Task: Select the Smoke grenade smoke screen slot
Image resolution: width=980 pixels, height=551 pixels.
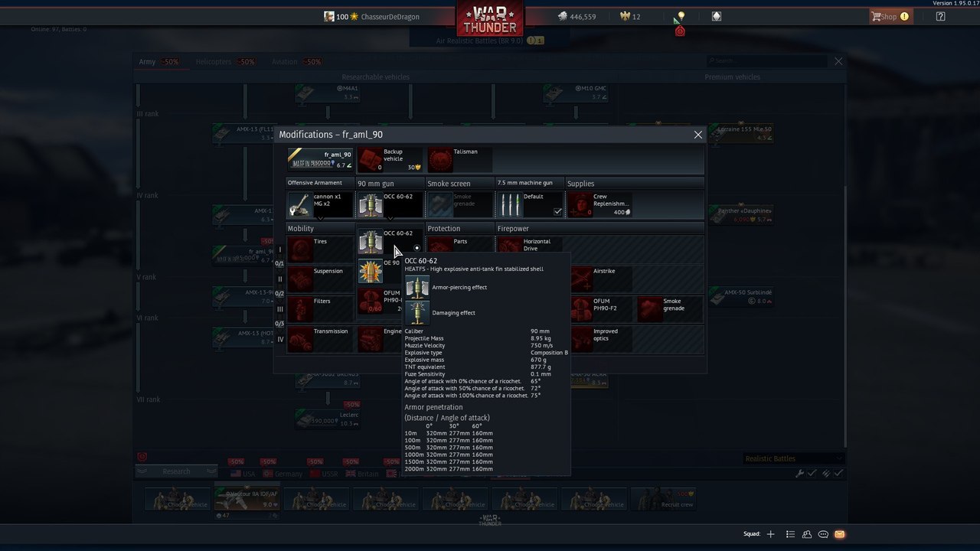Action: tap(460, 205)
